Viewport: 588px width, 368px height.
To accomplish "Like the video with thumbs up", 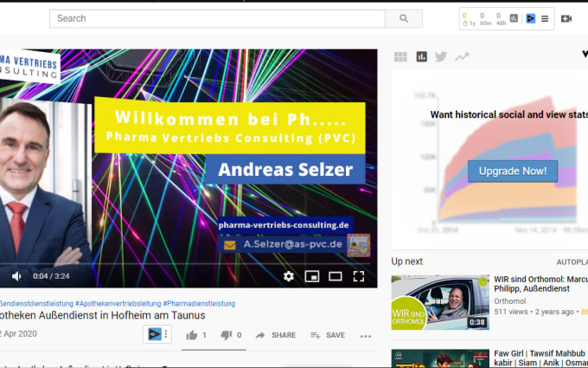I will click(192, 335).
